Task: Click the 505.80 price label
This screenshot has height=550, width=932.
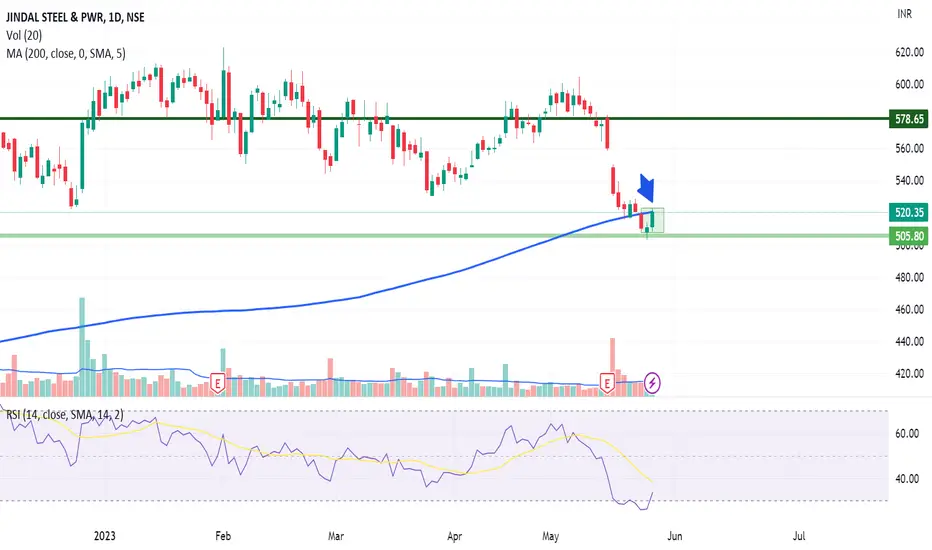Action: (x=909, y=236)
